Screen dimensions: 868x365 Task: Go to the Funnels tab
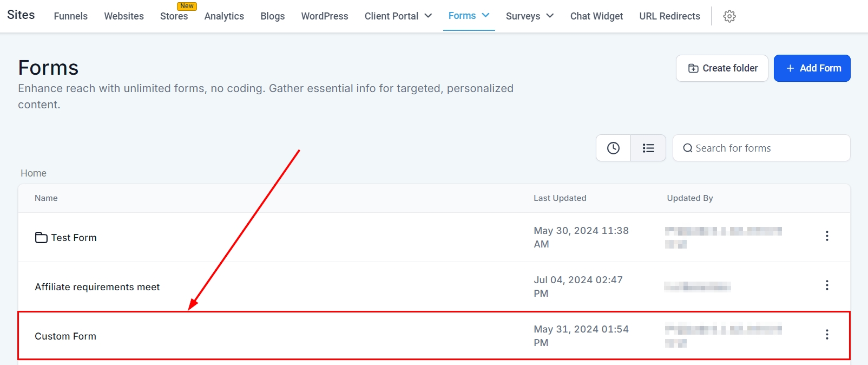tap(70, 16)
